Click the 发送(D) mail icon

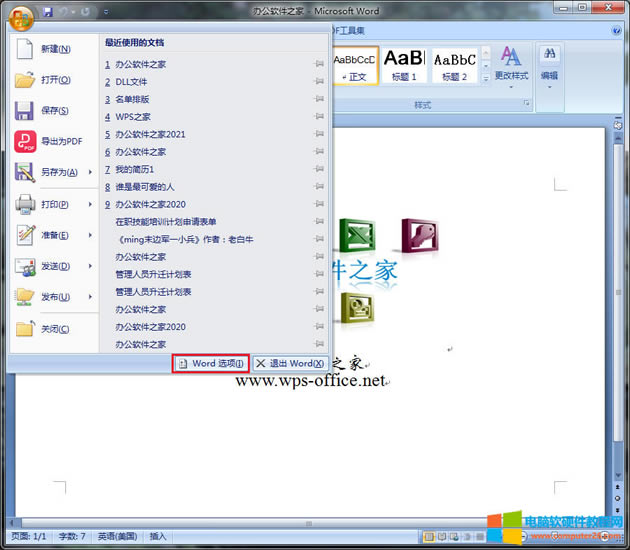click(25, 266)
